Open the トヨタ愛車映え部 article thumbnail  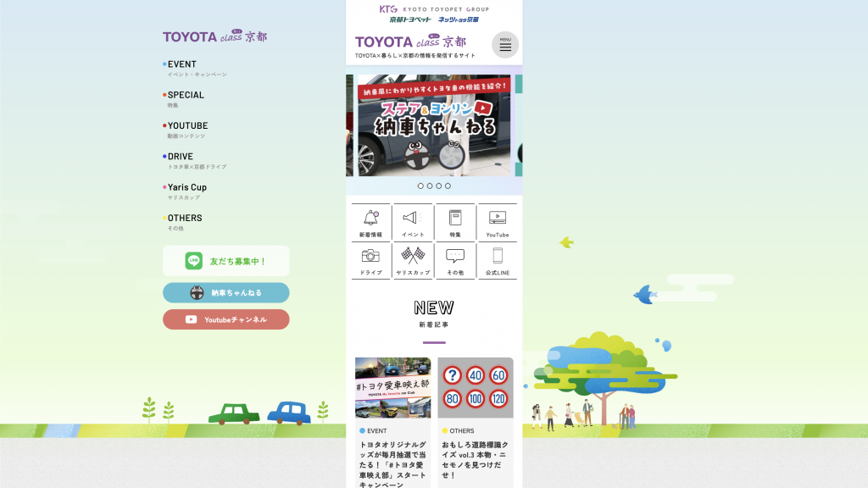[x=391, y=387]
